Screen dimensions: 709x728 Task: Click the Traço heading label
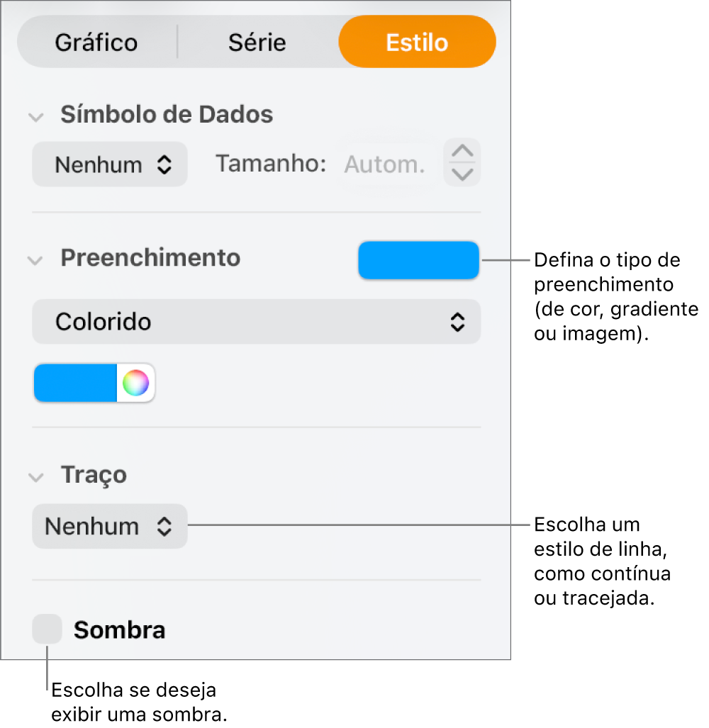[x=93, y=474]
